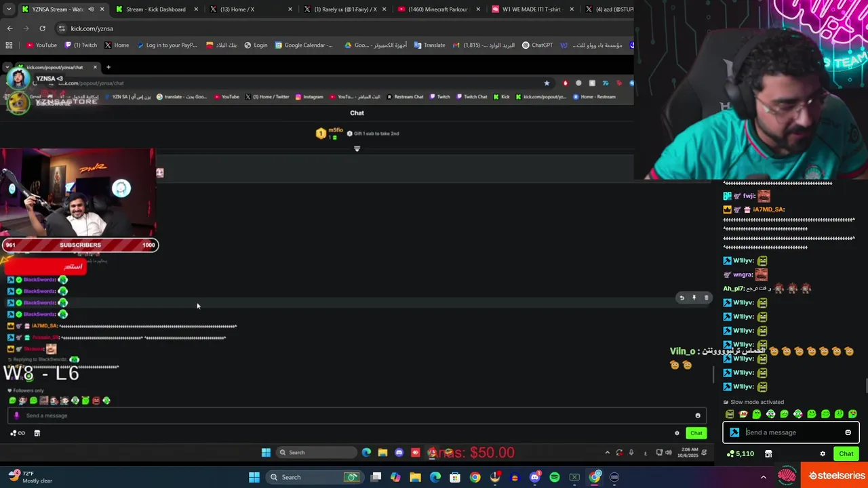
Task: Open the Google Calendar bookmark
Action: point(304,45)
